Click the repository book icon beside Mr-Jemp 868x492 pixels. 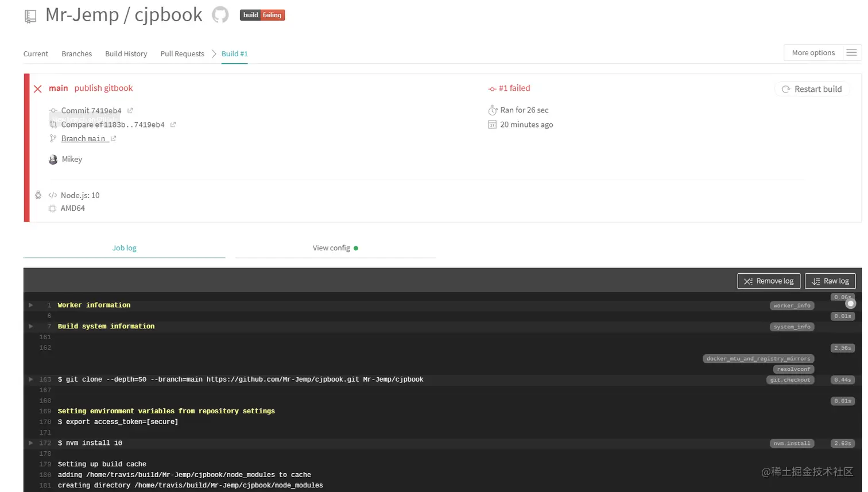tap(30, 17)
